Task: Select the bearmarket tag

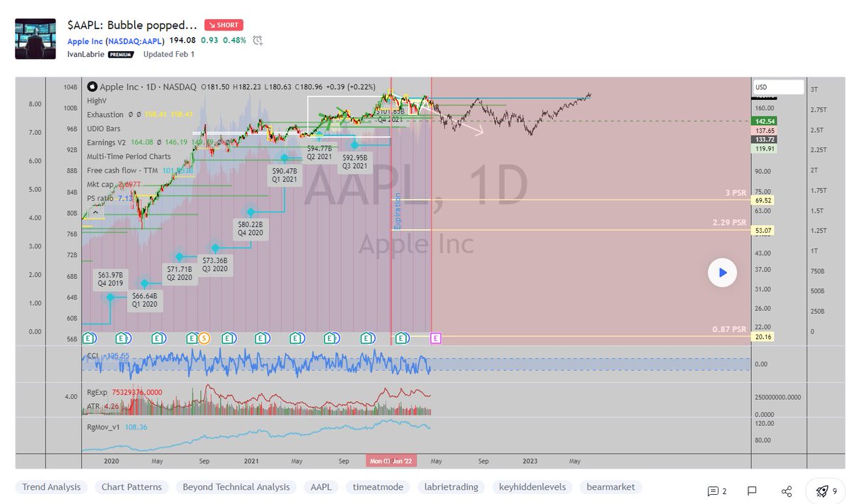Action: pos(611,487)
